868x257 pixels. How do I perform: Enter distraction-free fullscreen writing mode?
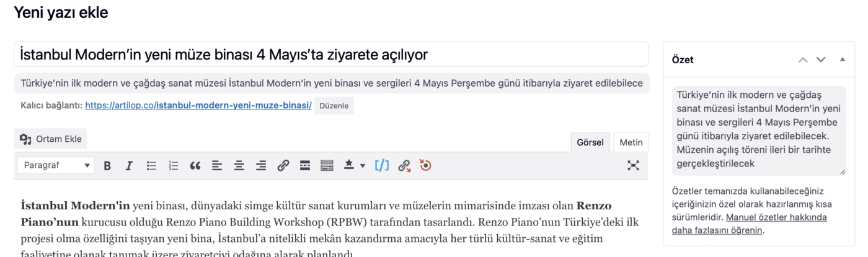[x=633, y=165]
